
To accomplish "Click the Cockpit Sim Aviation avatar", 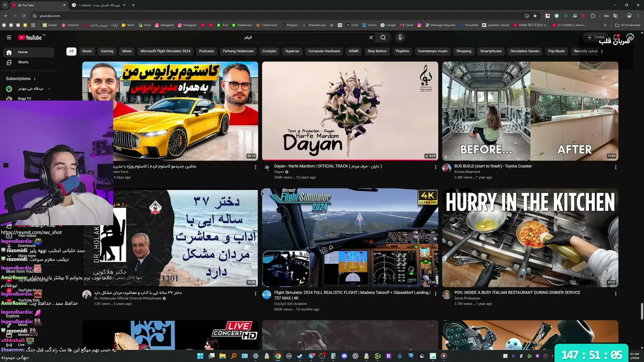I will (267, 295).
